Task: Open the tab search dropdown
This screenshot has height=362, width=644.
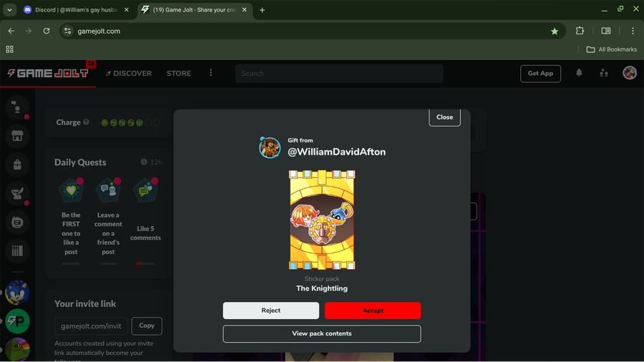Action: tap(9, 10)
